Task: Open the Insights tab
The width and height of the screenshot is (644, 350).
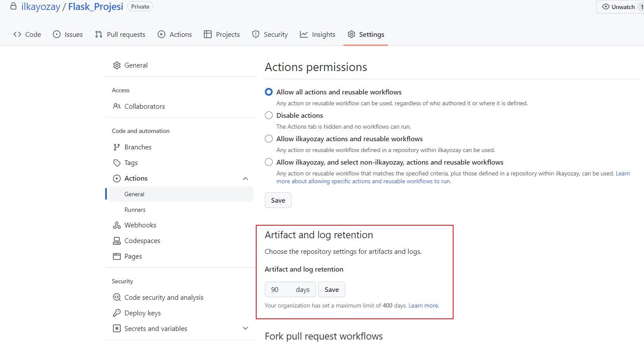Action: click(x=318, y=35)
